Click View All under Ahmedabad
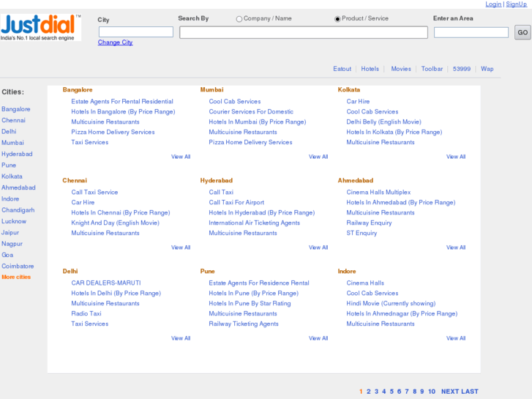 (x=456, y=247)
